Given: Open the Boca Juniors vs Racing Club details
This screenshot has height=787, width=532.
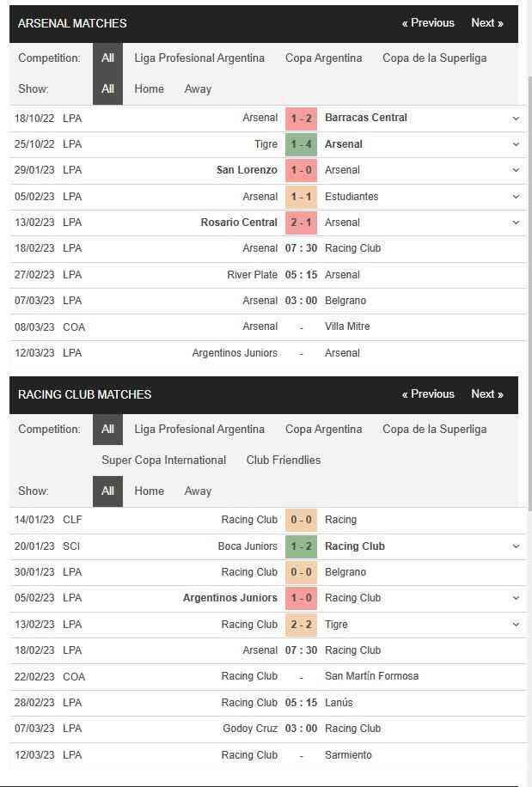Looking at the screenshot, I should [x=515, y=546].
